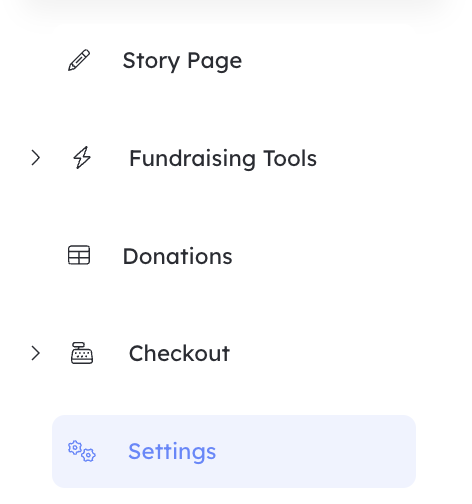This screenshot has height=504, width=472.
Task: Click the pencil icon beside Story Page
Action: pyautogui.click(x=79, y=60)
